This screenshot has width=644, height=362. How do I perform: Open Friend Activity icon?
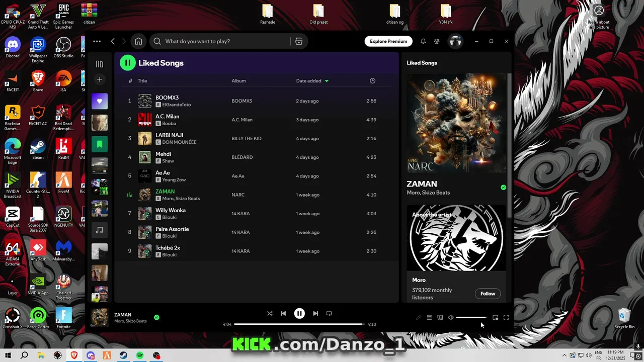point(436,41)
